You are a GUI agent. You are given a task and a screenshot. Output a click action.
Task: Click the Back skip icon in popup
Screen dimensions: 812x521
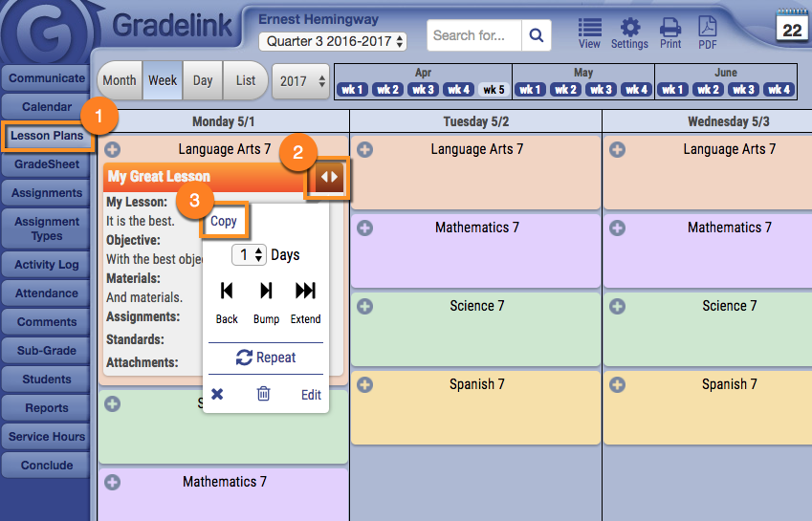[227, 291]
